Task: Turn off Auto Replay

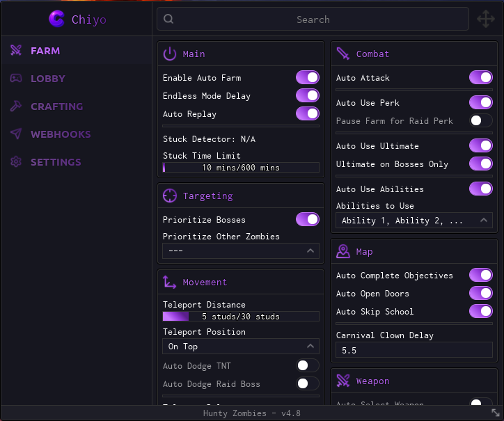Action: click(308, 113)
